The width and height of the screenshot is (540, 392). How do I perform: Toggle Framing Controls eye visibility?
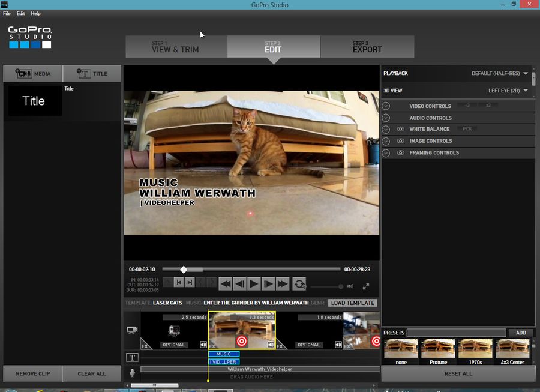click(x=400, y=152)
